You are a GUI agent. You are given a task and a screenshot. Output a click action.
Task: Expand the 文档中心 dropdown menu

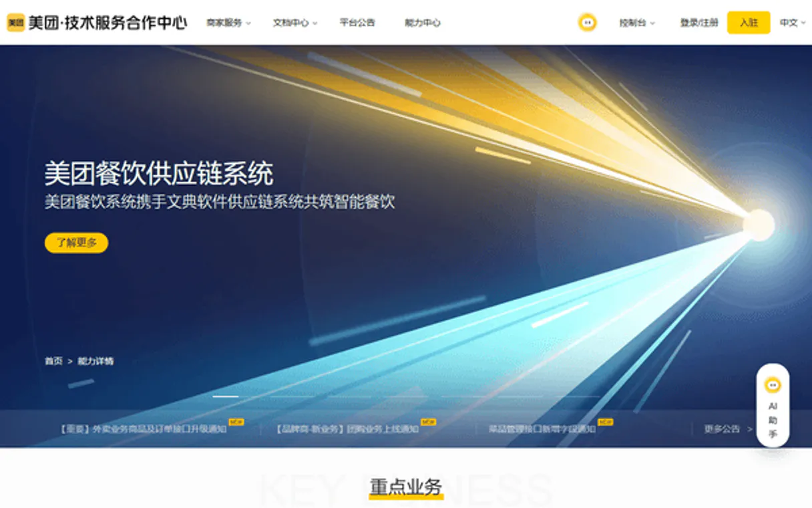tap(294, 23)
